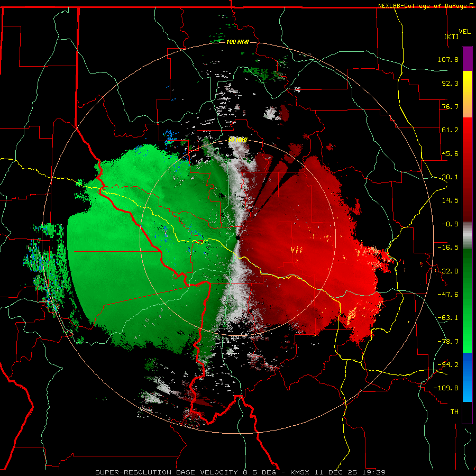This screenshot has width=476, height=476.
Task: Click the -32.0 velocity scale value
Action: [448, 271]
